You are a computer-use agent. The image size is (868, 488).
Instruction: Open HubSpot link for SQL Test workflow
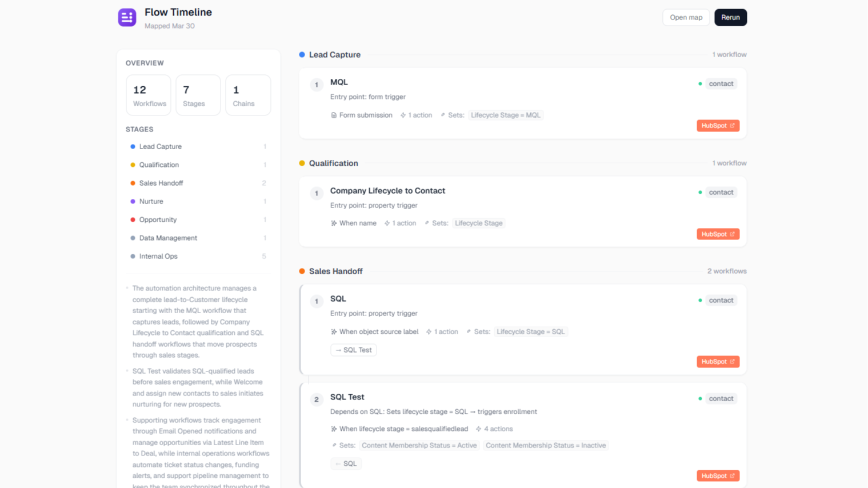[718, 476]
